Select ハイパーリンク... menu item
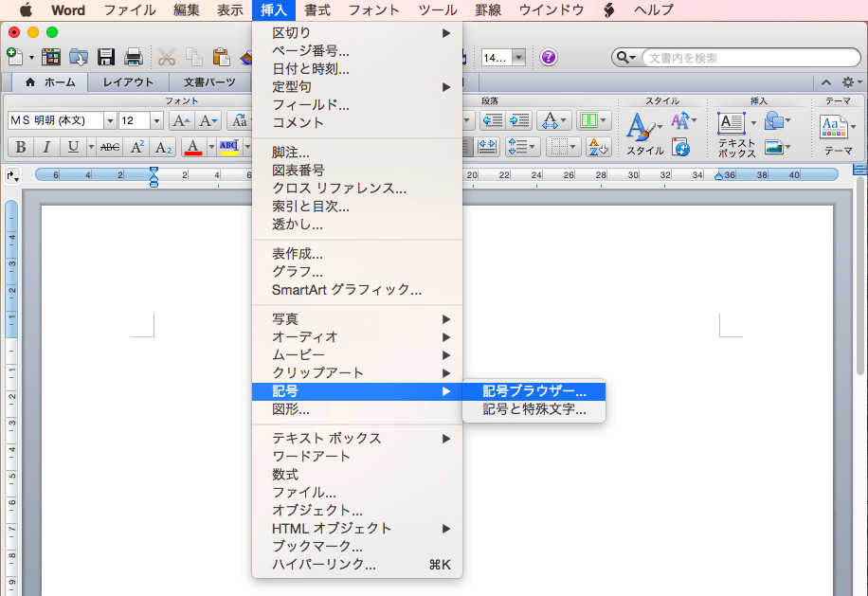The image size is (868, 596). pos(357,565)
